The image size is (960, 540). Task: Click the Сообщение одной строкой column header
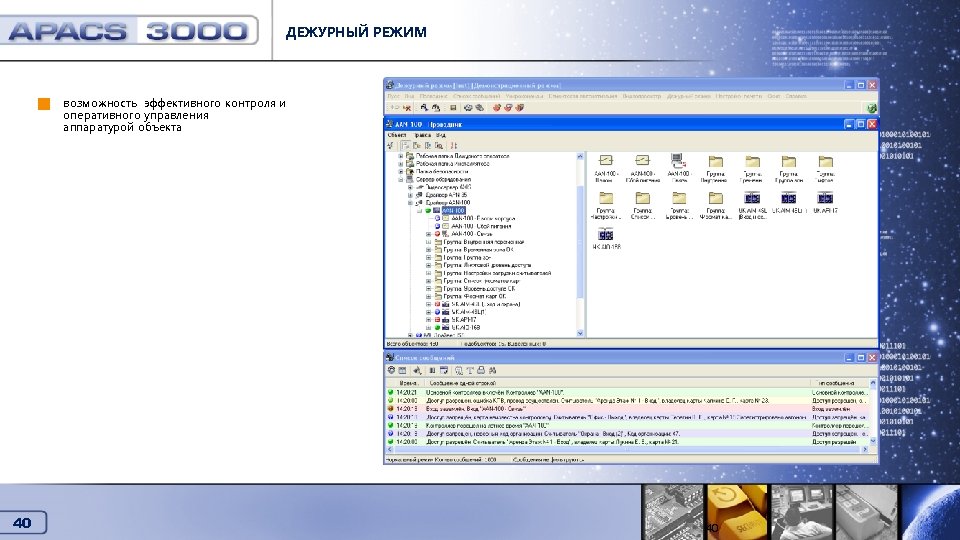[617, 383]
